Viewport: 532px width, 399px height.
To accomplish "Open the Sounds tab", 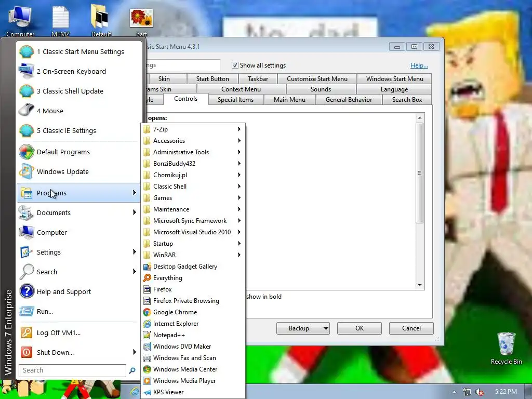I will tap(321, 89).
